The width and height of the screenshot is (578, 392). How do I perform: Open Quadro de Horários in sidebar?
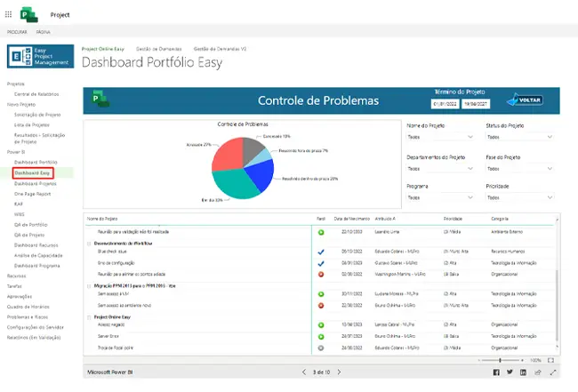(x=28, y=307)
